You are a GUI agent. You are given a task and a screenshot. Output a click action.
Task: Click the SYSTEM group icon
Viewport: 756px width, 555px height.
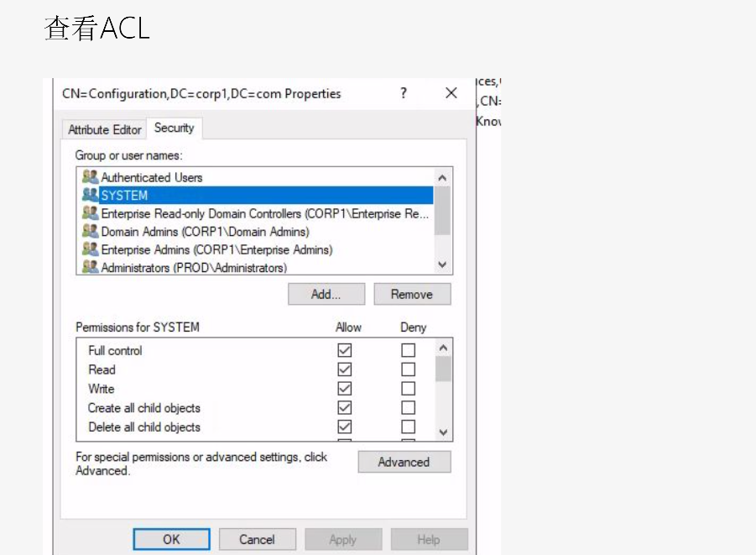tap(90, 195)
